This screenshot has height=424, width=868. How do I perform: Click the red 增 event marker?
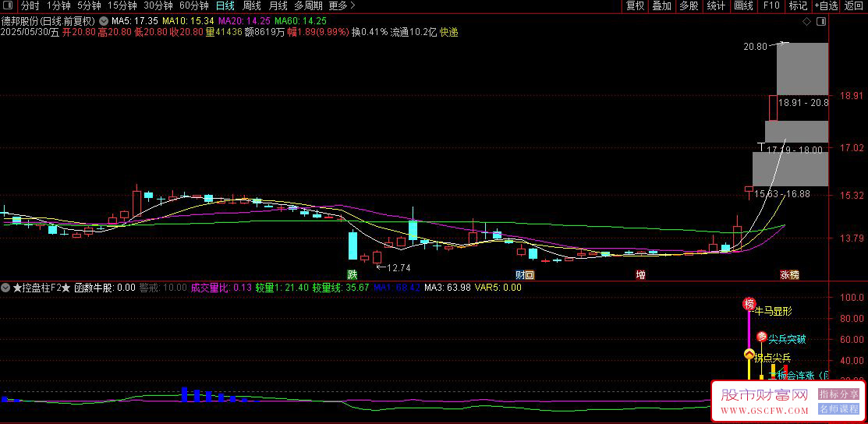640,274
